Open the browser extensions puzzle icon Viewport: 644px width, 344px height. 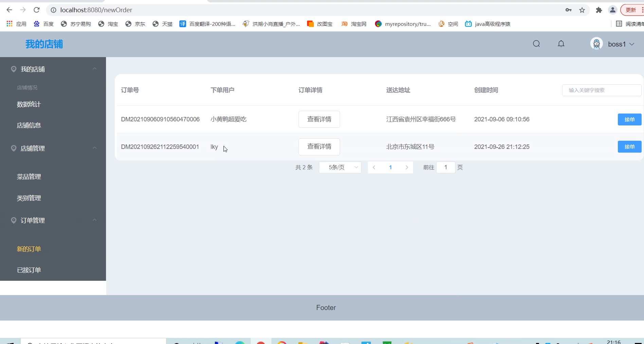[x=599, y=10]
